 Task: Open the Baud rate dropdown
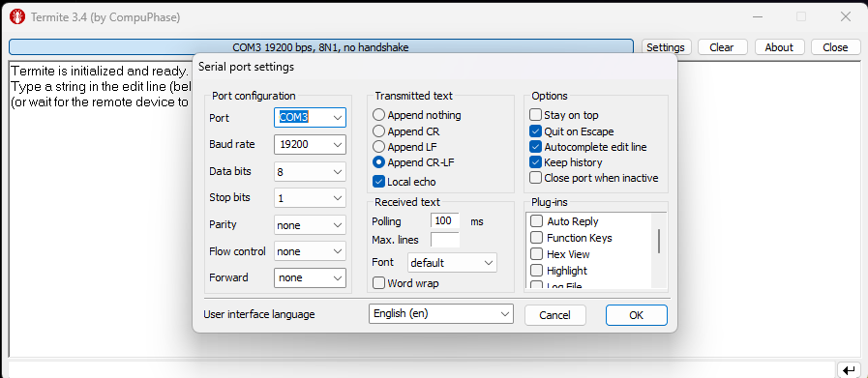310,144
